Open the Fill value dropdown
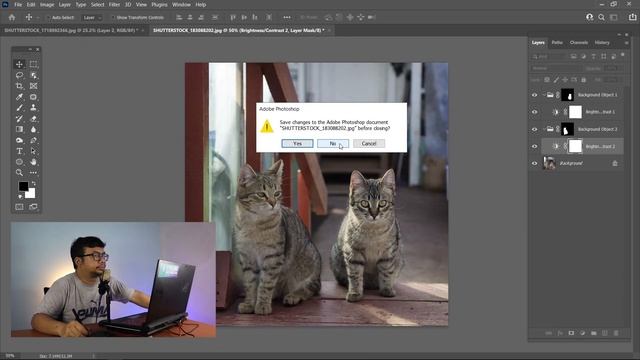Screen dimensions: 640x360 (613, 80)
